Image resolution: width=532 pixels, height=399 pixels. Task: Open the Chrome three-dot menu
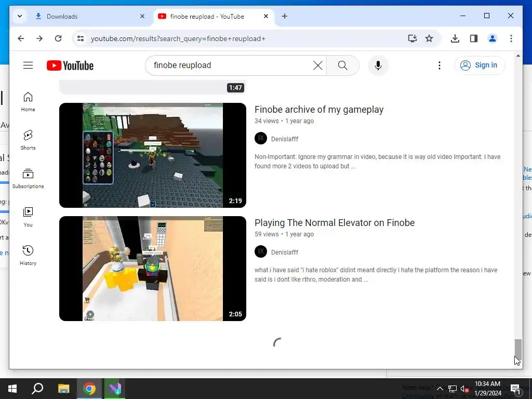(x=511, y=38)
